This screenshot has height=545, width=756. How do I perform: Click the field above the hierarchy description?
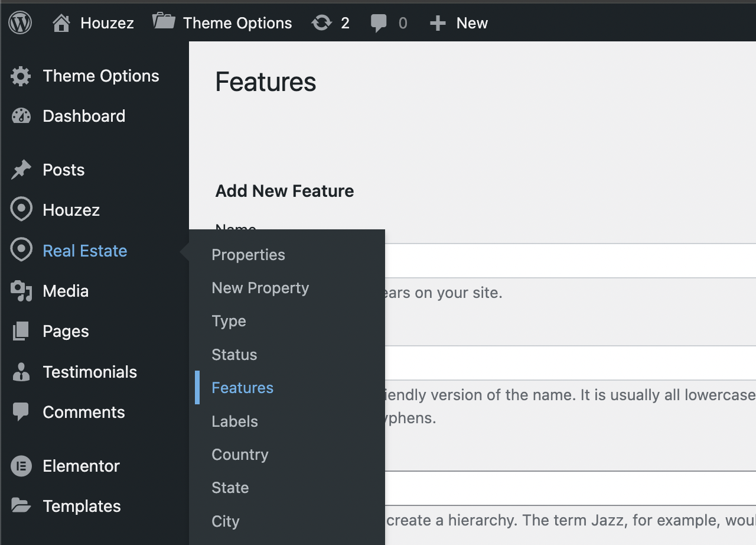coord(570,488)
